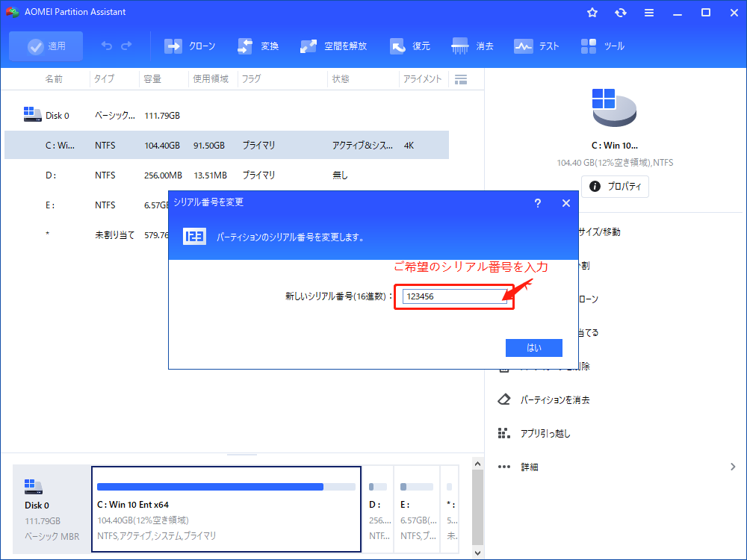The height and width of the screenshot is (560, 747).
Task: Click the タイプ column header
Action: 104,79
